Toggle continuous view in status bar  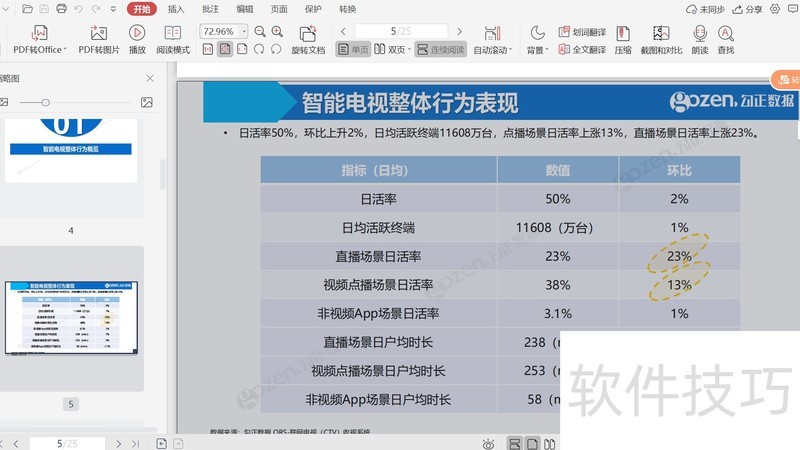pyautogui.click(x=515, y=443)
